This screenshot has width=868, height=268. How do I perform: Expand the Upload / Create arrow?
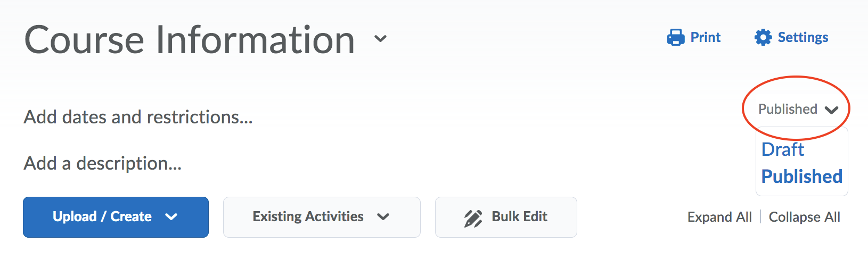click(171, 217)
